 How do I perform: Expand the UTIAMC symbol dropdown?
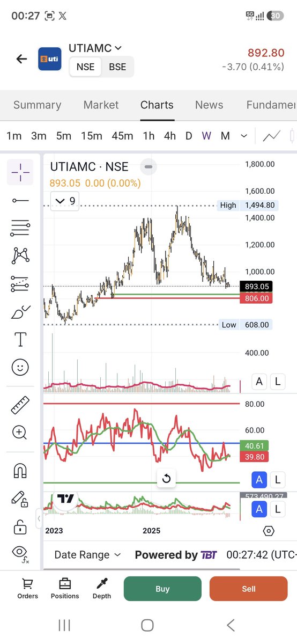coord(118,48)
